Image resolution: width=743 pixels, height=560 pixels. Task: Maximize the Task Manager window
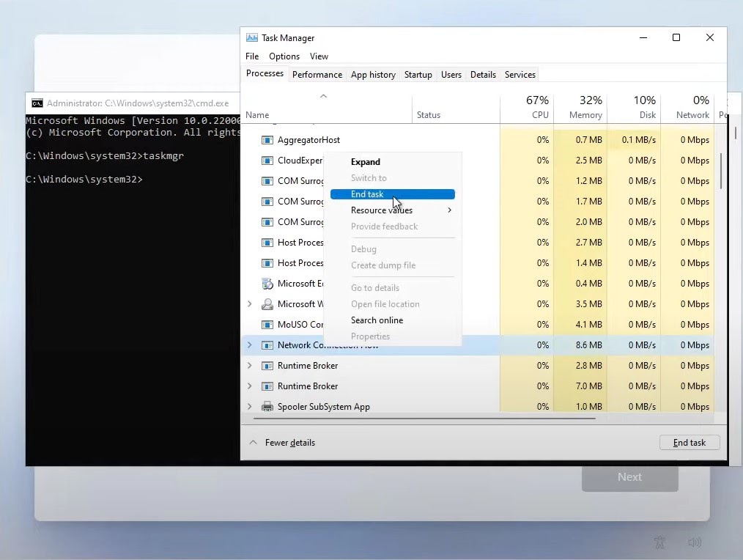(x=676, y=37)
